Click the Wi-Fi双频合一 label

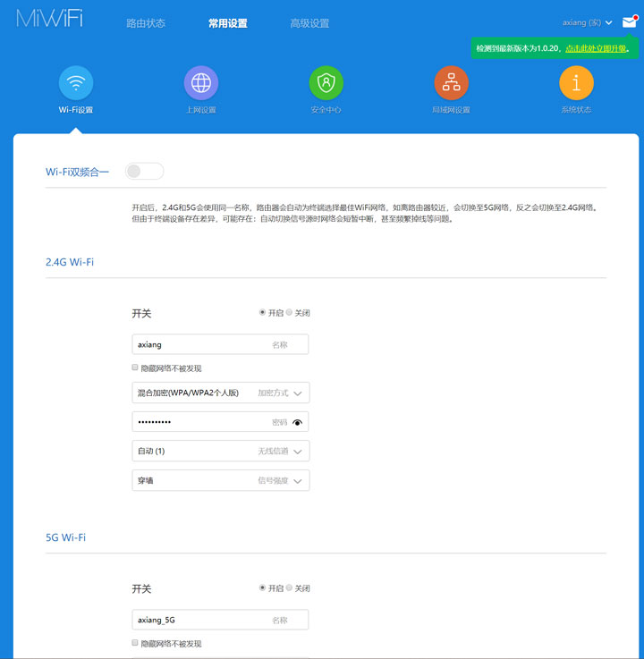77,172
